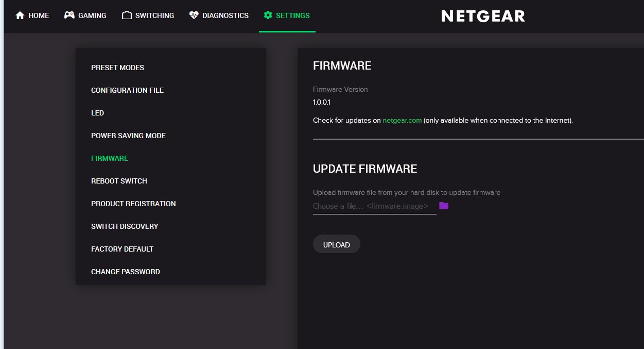Click the Settings gear icon
Screen dimensions: 644x349
point(268,15)
